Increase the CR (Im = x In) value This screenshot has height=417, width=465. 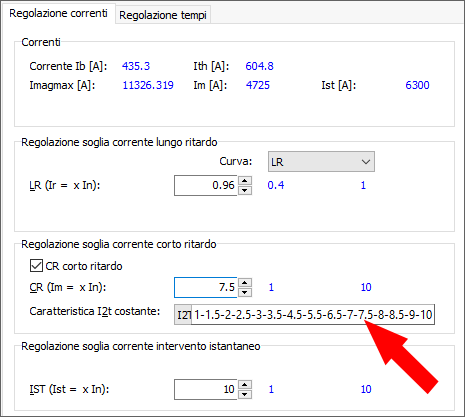(245, 283)
